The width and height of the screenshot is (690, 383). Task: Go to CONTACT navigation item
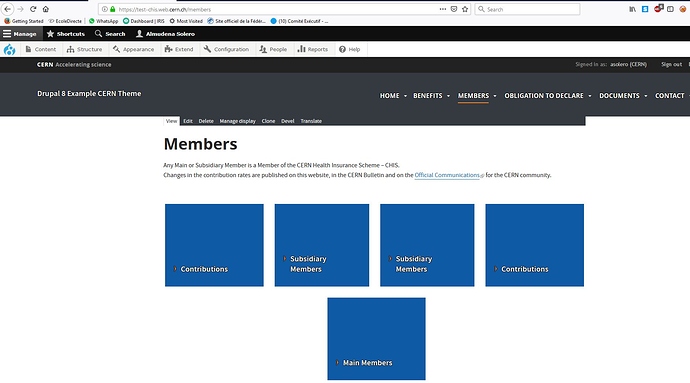tap(670, 96)
